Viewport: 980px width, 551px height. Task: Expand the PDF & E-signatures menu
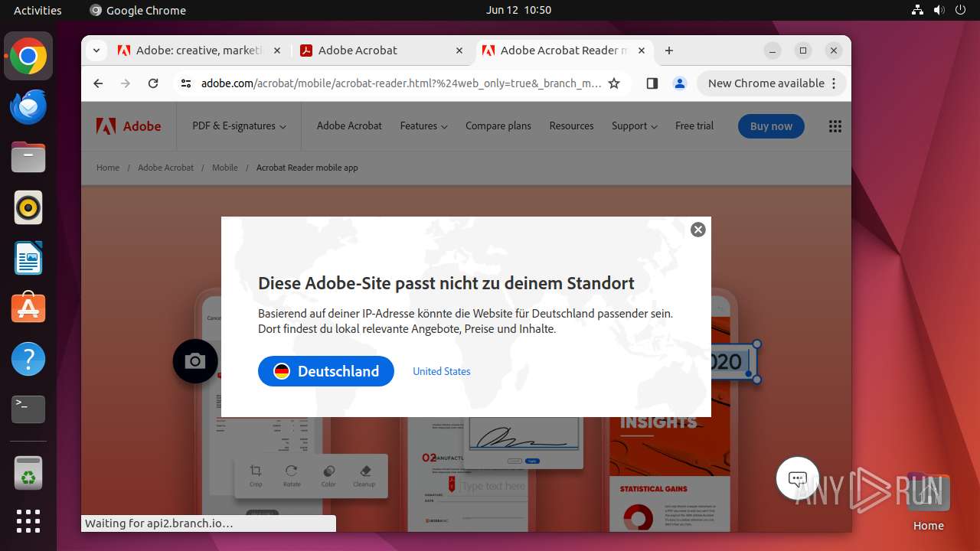(239, 126)
